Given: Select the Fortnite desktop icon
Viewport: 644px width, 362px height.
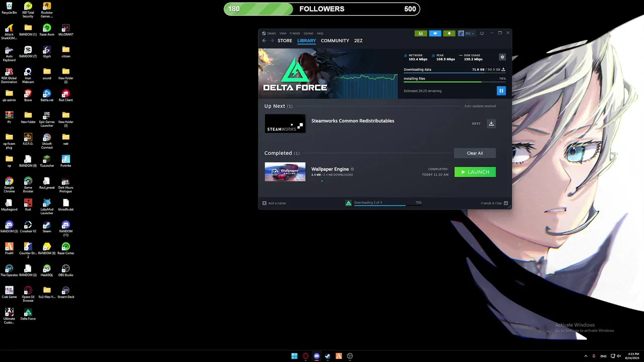Looking at the screenshot, I should [x=65, y=161].
